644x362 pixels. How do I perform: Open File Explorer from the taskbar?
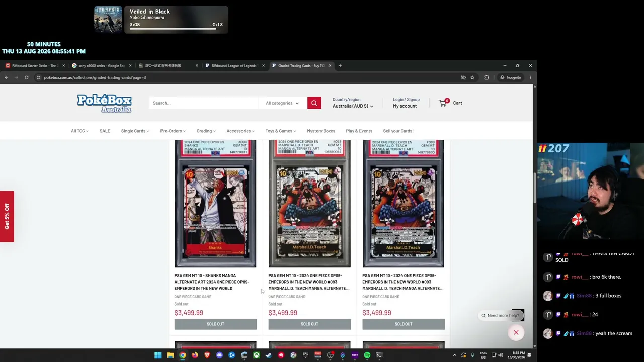170,355
